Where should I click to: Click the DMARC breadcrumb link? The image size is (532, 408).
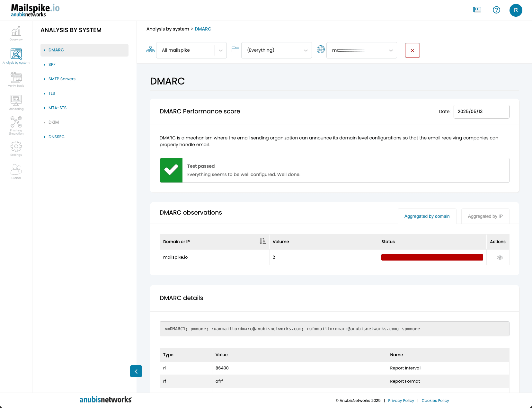(203, 29)
